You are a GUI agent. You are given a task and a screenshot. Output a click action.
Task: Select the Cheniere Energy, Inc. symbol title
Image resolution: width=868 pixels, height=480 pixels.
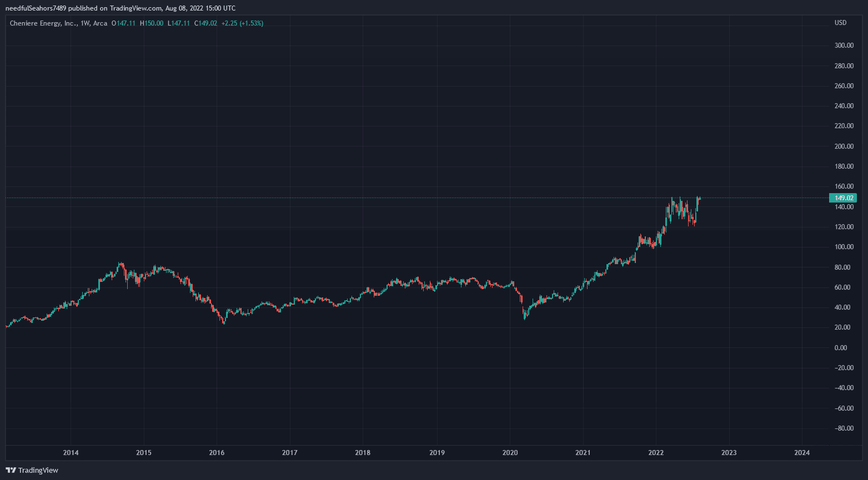[x=43, y=23]
